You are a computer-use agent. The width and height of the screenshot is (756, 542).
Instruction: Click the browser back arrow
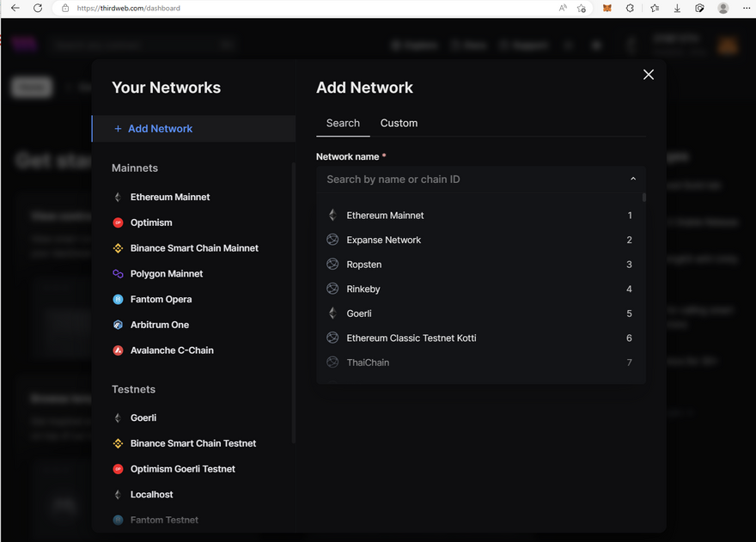pos(15,8)
